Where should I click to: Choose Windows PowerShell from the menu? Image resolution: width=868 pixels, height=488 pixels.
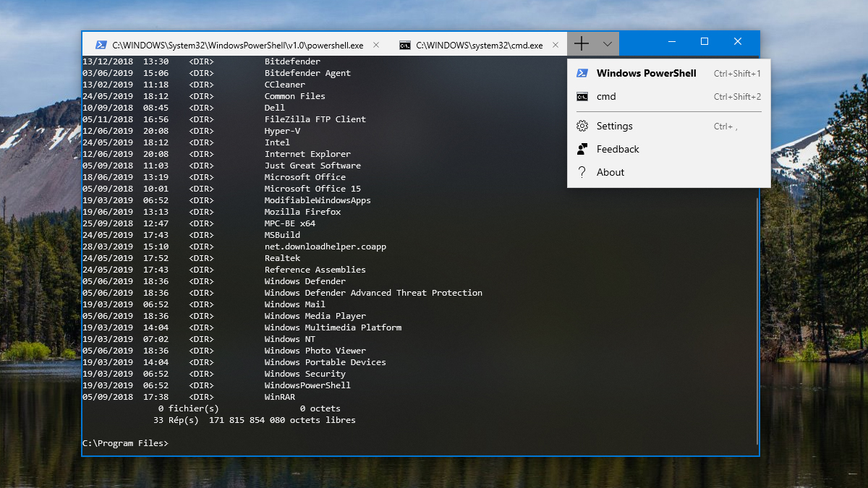pyautogui.click(x=669, y=73)
